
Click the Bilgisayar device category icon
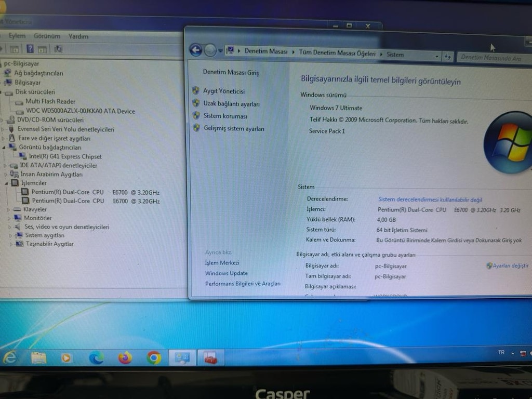coord(8,83)
